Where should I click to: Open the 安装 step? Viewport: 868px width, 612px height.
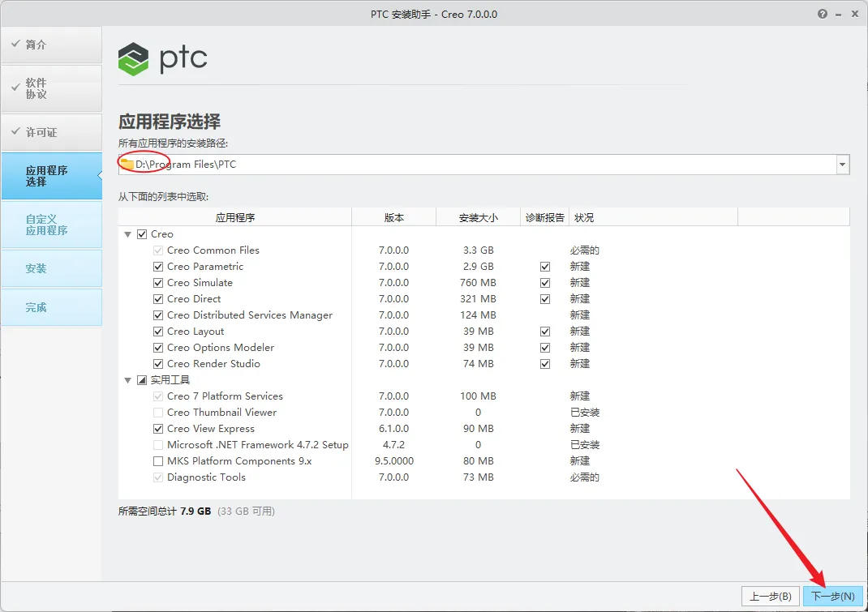[51, 268]
